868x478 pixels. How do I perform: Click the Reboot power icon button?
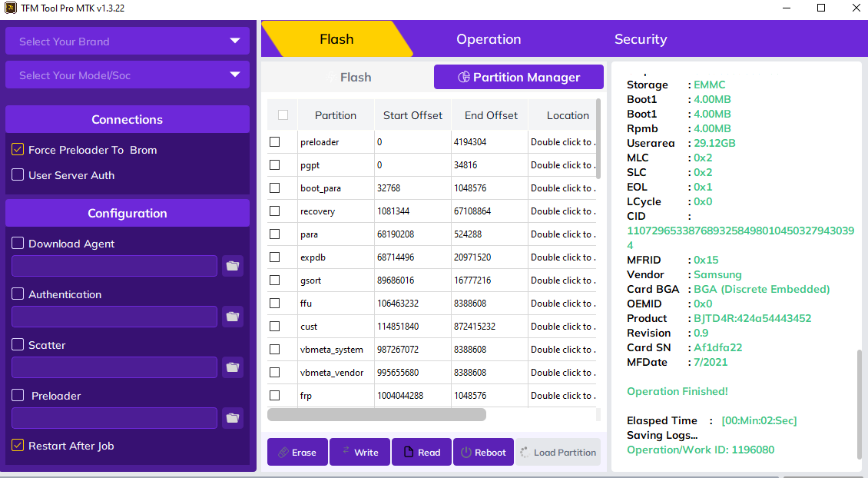(483, 452)
